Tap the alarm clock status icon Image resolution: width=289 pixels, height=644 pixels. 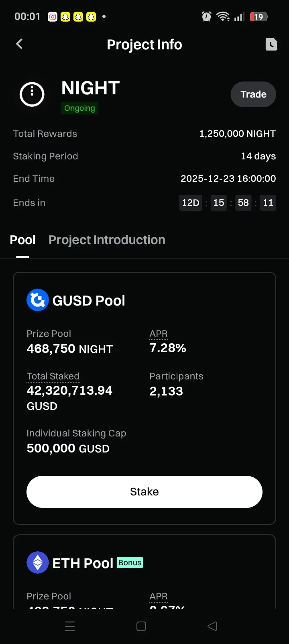[x=206, y=17]
